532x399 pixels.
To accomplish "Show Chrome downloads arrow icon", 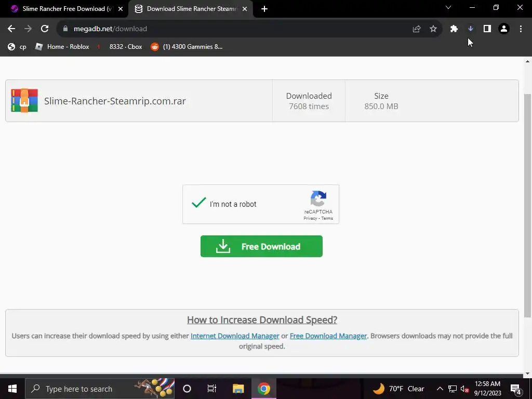I will click(x=471, y=29).
